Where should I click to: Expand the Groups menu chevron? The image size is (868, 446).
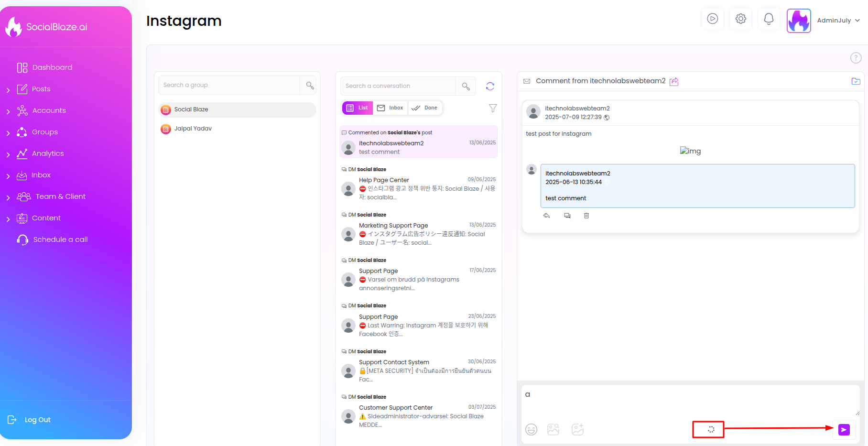pyautogui.click(x=8, y=133)
